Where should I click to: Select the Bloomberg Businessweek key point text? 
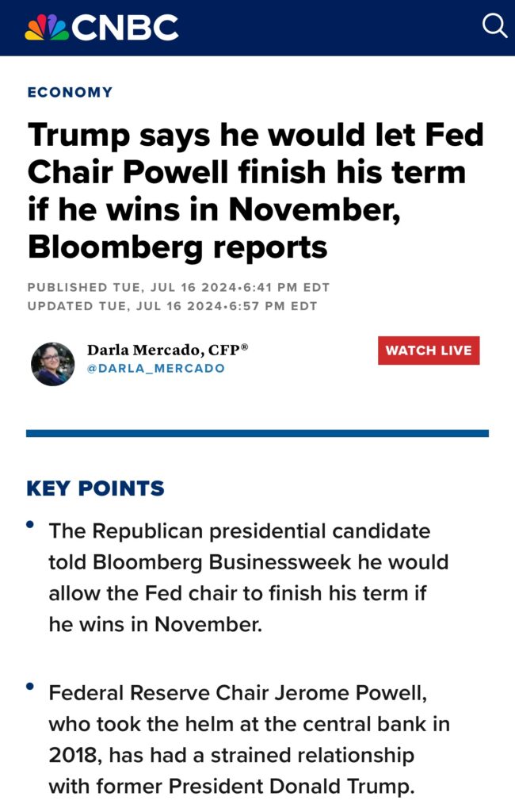[x=248, y=577]
